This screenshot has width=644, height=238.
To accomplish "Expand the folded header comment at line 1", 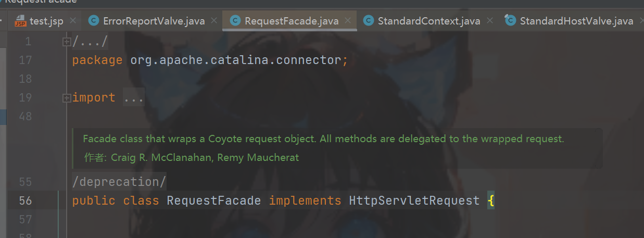I will tap(66, 42).
